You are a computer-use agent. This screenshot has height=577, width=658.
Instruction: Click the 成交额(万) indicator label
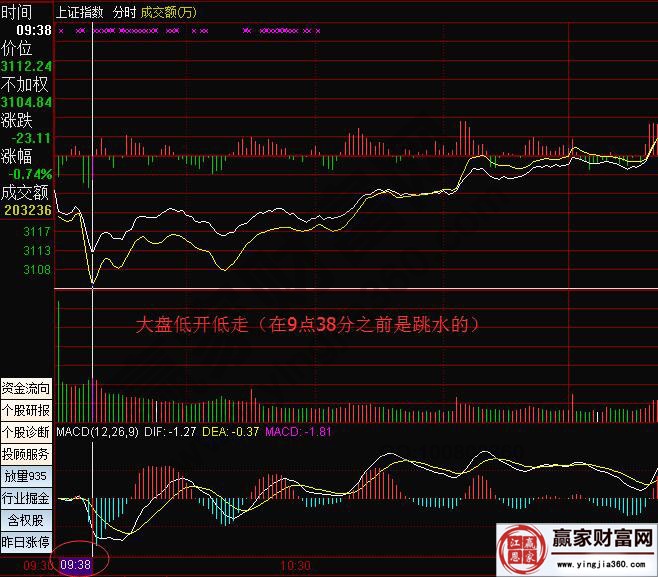tap(168, 13)
